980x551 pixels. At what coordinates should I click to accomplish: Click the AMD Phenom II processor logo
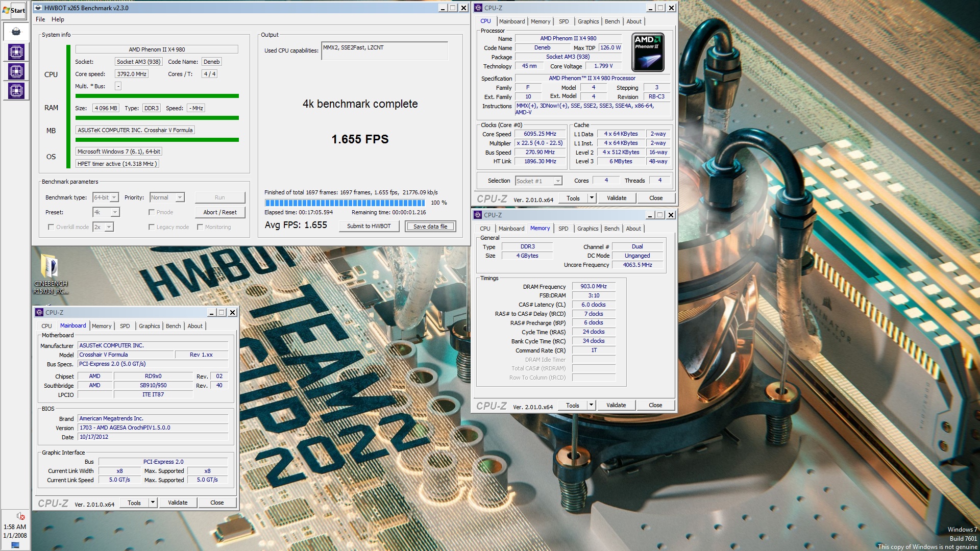648,52
